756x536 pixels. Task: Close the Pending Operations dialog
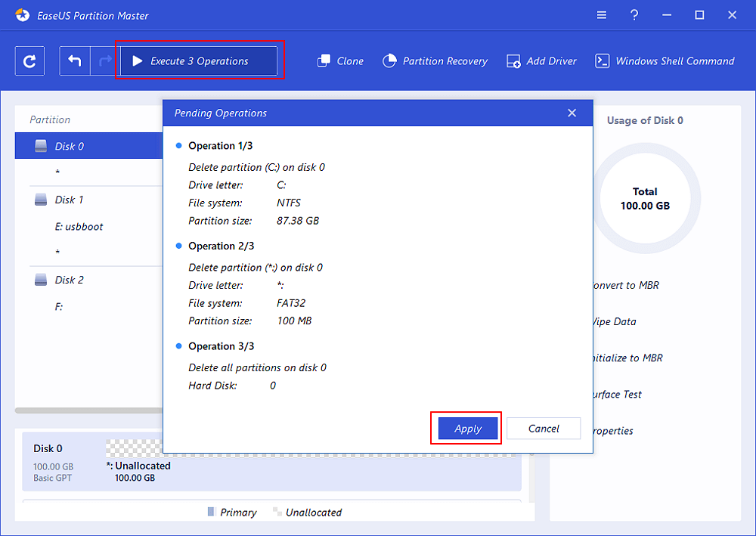pyautogui.click(x=572, y=113)
